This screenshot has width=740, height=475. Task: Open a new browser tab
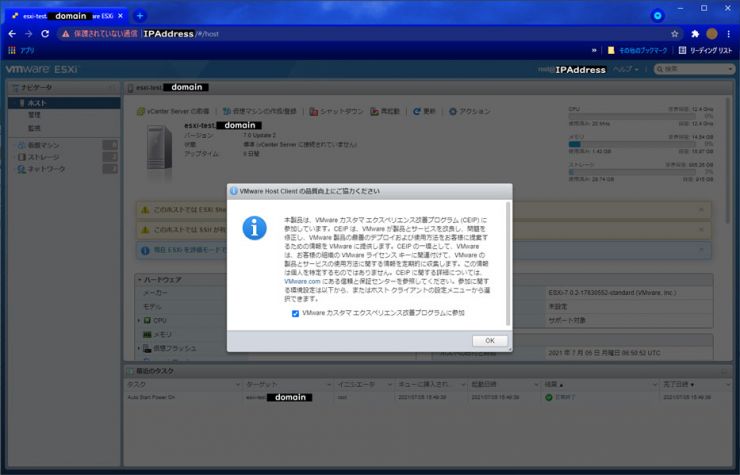(140, 16)
